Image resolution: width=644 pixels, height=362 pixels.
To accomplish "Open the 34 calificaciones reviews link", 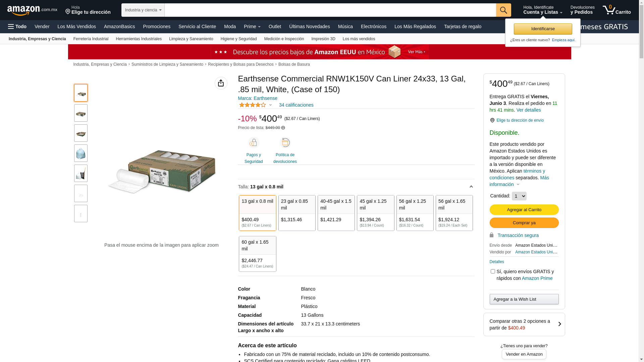I will (296, 105).
